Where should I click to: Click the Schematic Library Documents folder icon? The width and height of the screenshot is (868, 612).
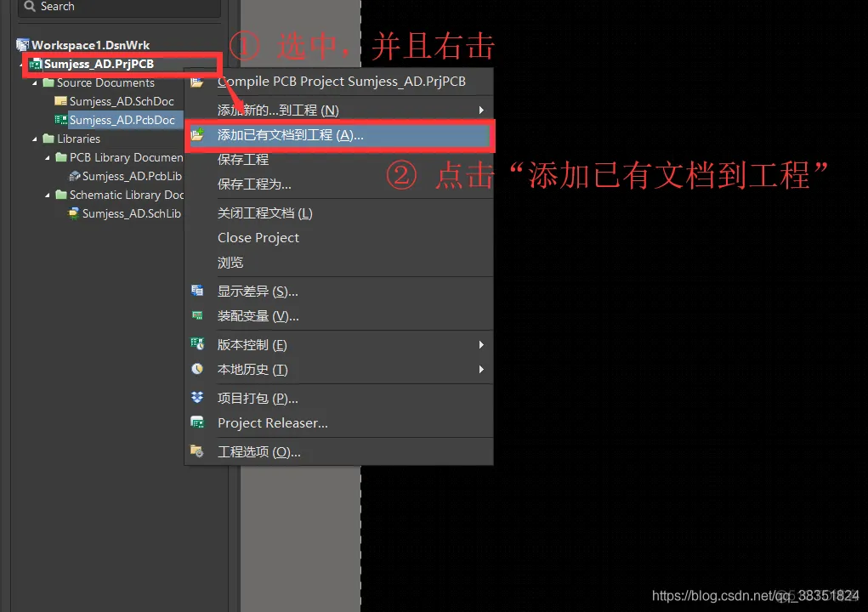tap(61, 195)
